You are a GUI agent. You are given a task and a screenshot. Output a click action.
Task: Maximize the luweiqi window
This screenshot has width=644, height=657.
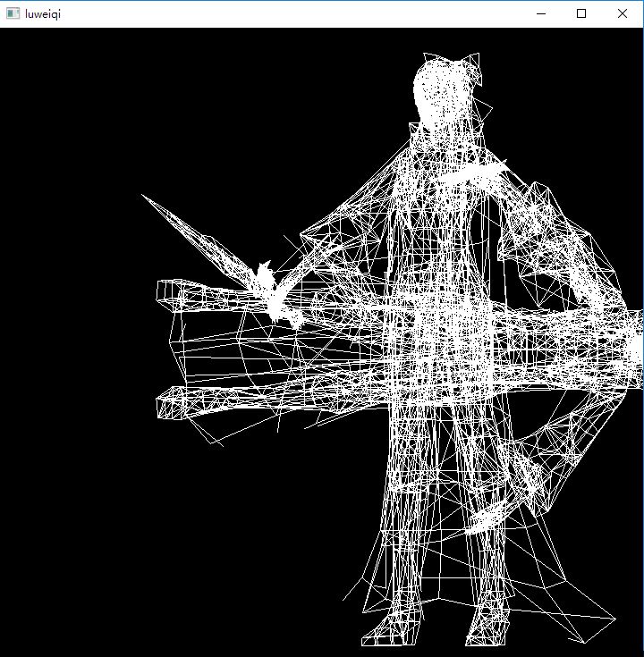coord(581,13)
